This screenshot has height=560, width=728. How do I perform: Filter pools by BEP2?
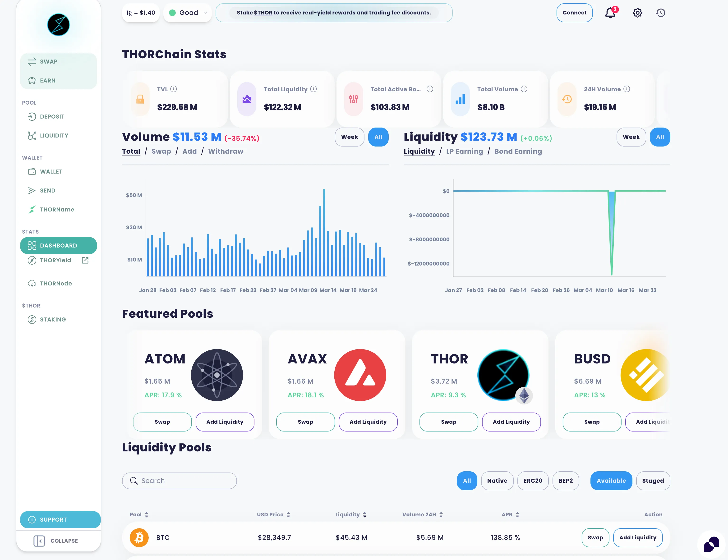pos(566,481)
